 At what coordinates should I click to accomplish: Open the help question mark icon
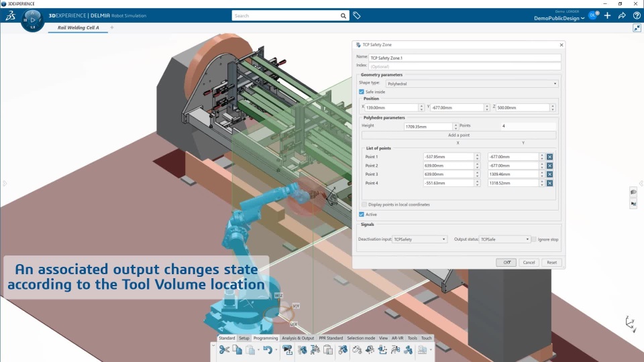click(x=637, y=15)
